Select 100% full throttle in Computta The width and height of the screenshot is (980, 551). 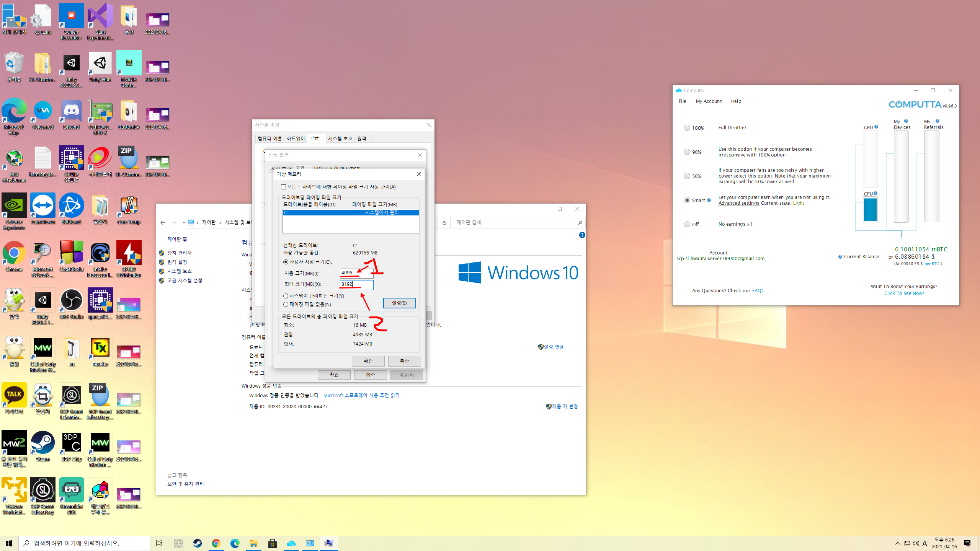[687, 128]
